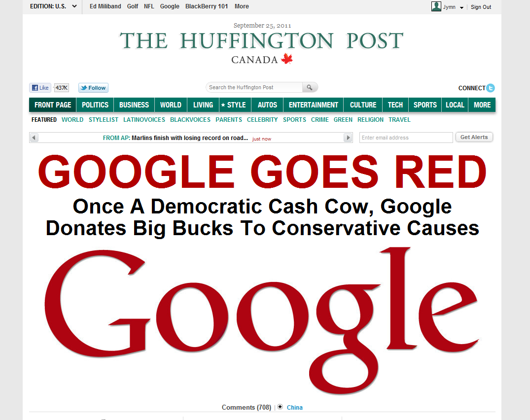530x420 pixels.
Task: Click the large red Google logo image
Action: point(261,320)
